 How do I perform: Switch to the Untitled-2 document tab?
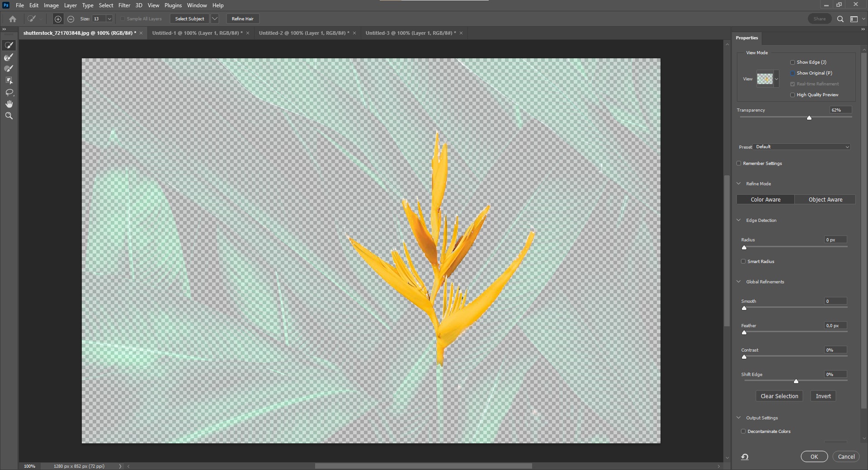(x=303, y=33)
